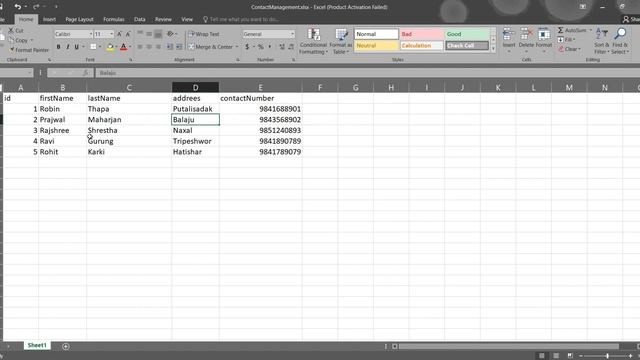640x360 pixels.
Task: Increase decimal places
Action: [x=282, y=47]
